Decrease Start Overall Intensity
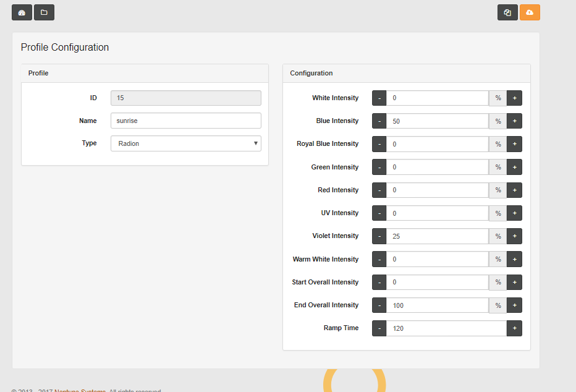Viewport: 576px width, 392px height. point(379,282)
